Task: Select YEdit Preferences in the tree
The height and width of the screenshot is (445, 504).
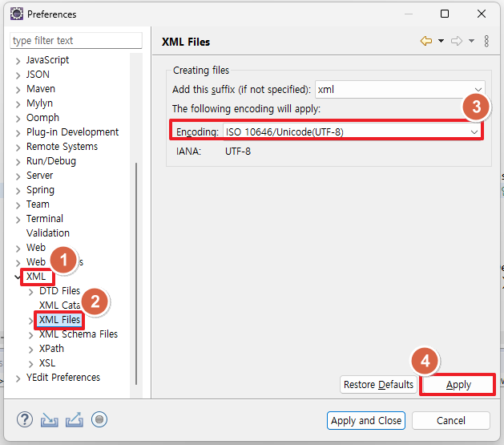Action: 62,378
